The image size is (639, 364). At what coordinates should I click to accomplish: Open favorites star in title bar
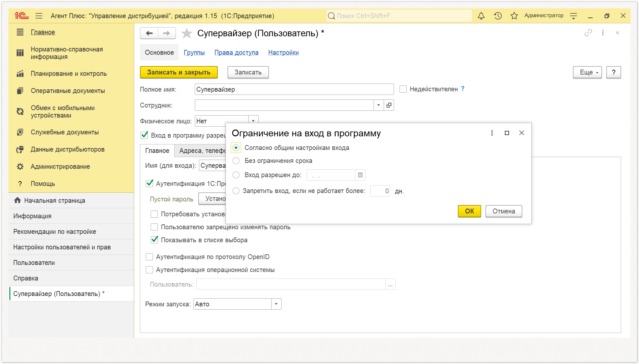(x=514, y=16)
